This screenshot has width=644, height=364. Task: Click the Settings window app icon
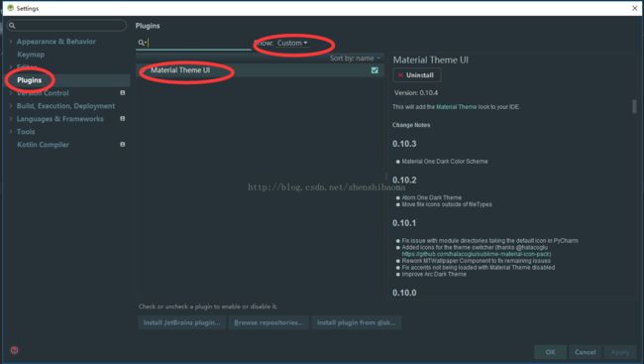(10, 8)
